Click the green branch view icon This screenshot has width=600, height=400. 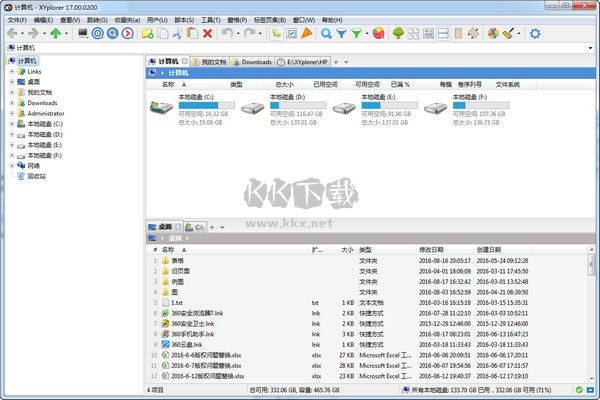pyautogui.click(x=276, y=34)
